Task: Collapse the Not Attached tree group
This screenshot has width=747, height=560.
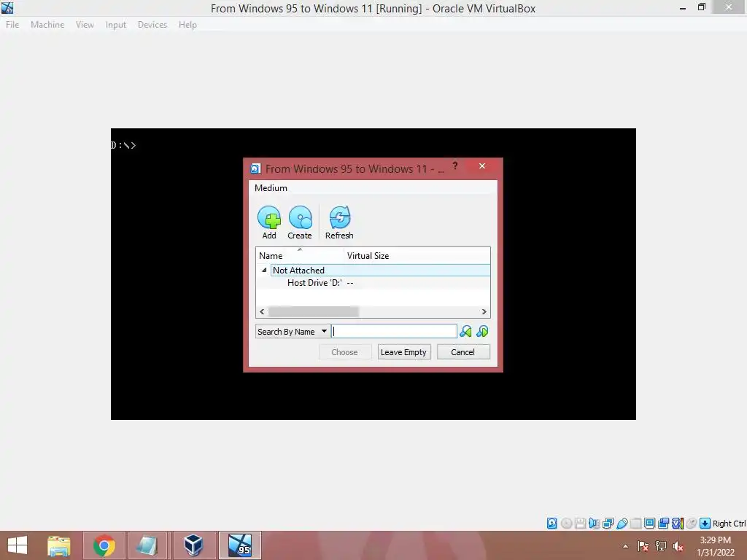Action: (264, 270)
